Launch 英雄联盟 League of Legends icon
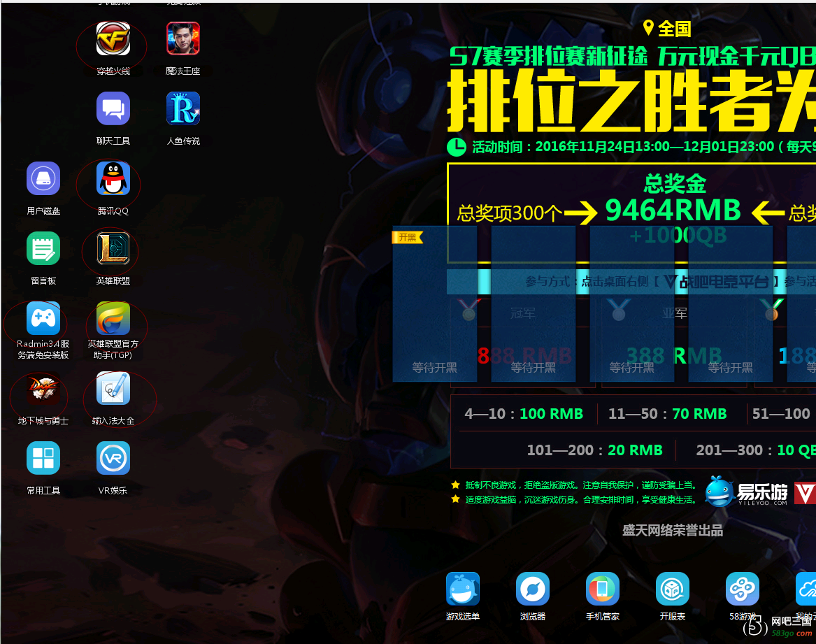 [x=113, y=248]
